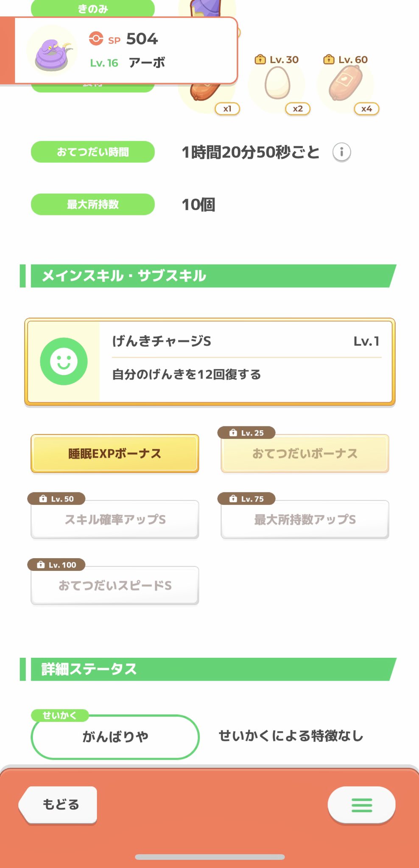Screen dimensions: 419x868
Task: Open the hamburger menu button
Action: coord(361,805)
